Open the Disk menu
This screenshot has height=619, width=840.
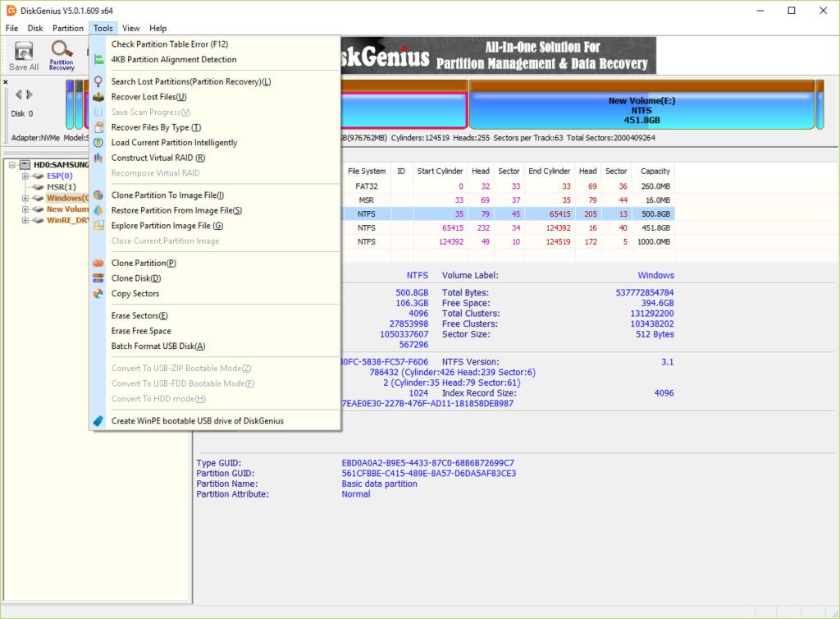coord(35,29)
